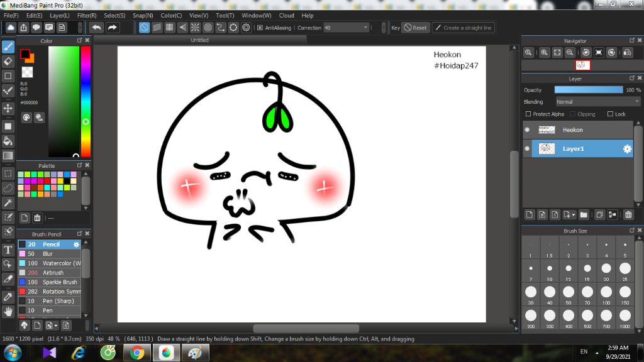Open the snap settings gear
Screen dimensions: 644x362
246,28
